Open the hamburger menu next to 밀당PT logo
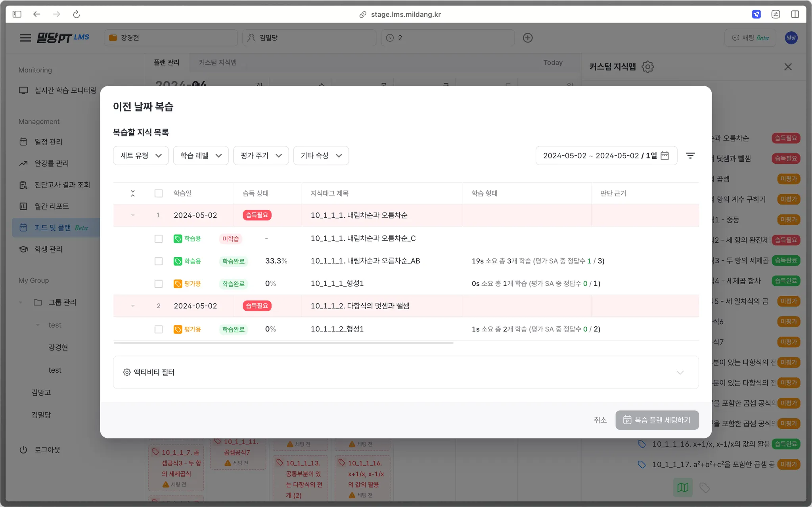The image size is (812, 507). (x=25, y=38)
